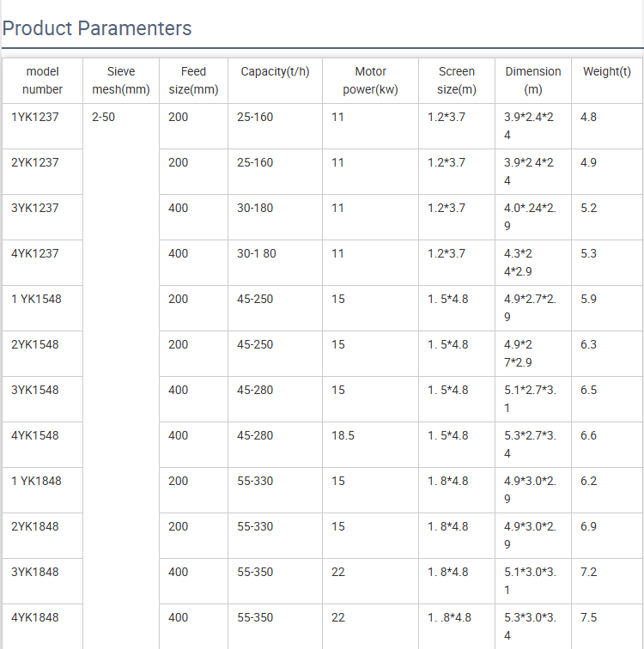Select the model number column header

(x=43, y=80)
